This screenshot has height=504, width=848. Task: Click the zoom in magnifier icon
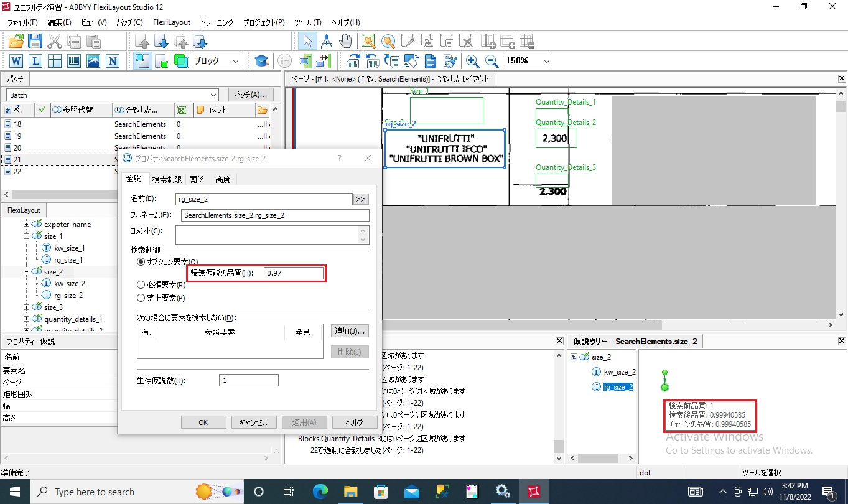(472, 61)
